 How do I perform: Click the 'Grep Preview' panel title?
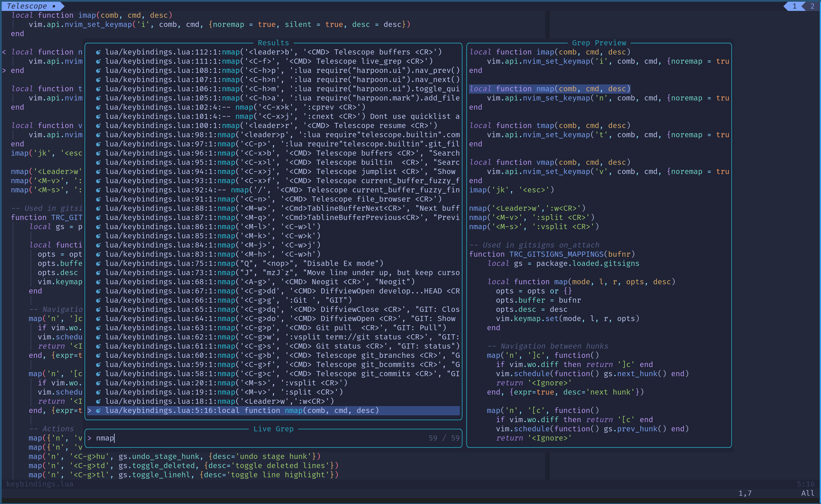[599, 43]
